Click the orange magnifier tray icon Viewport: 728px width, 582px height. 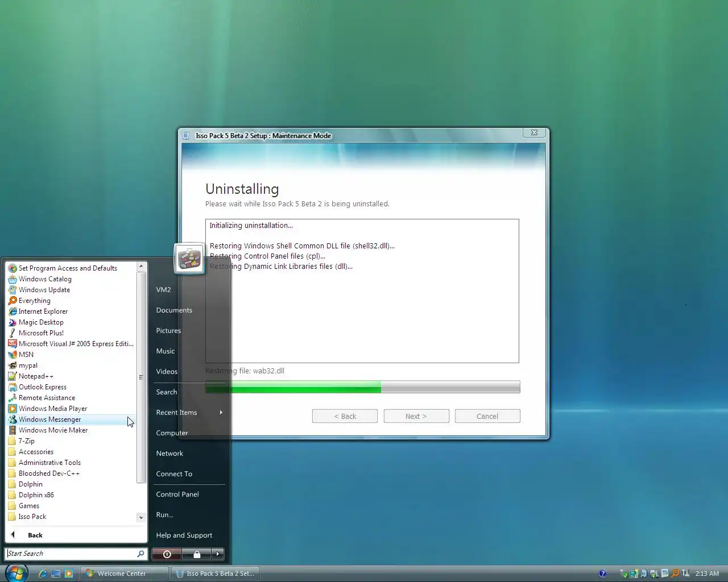675,573
